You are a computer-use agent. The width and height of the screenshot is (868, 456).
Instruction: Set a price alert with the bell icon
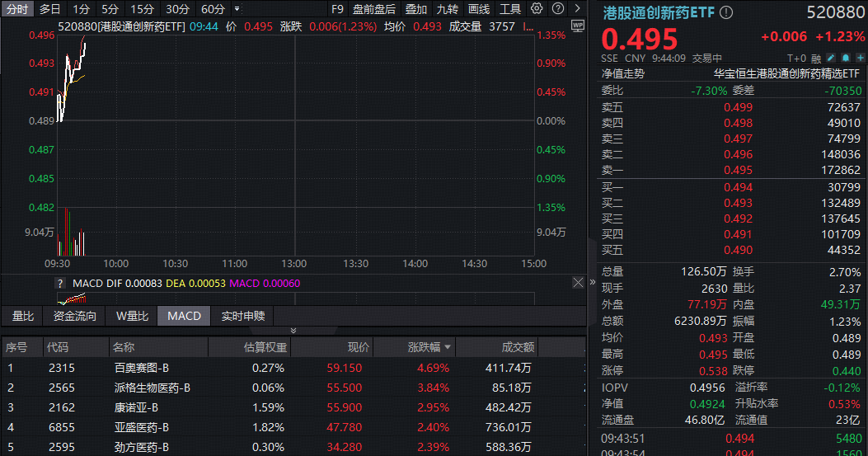tap(843, 58)
